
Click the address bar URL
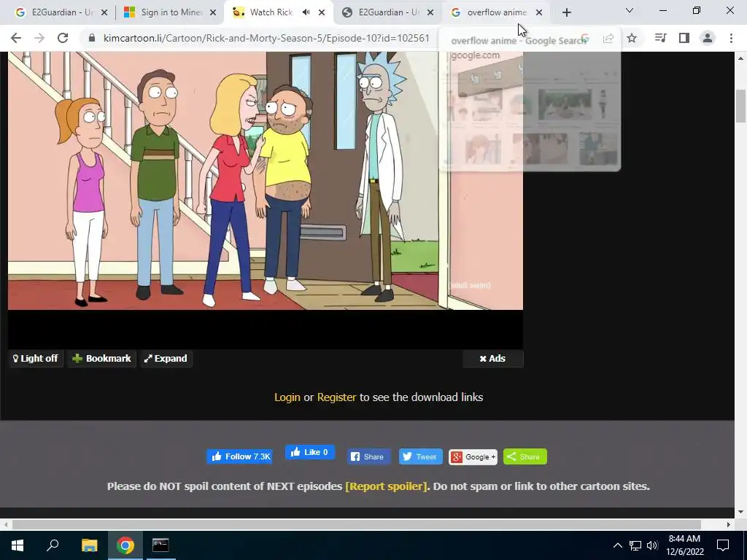[x=266, y=38]
